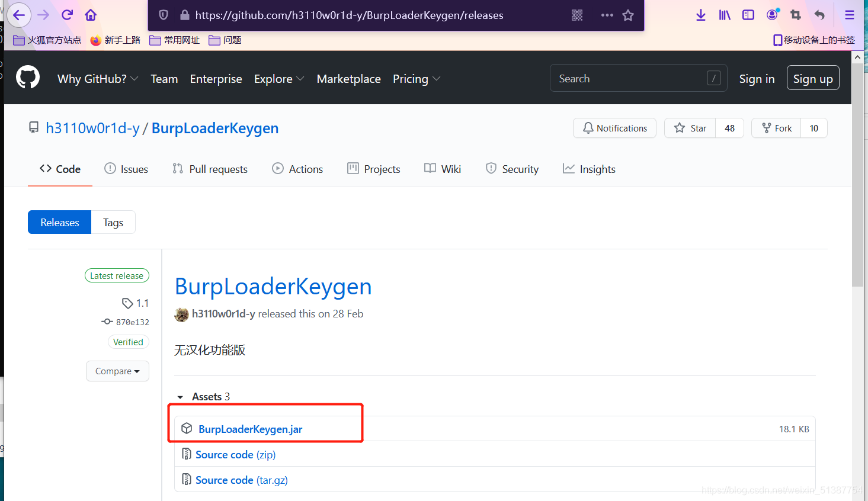This screenshot has width=868, height=501.
Task: Select the Tags button
Action: click(113, 222)
